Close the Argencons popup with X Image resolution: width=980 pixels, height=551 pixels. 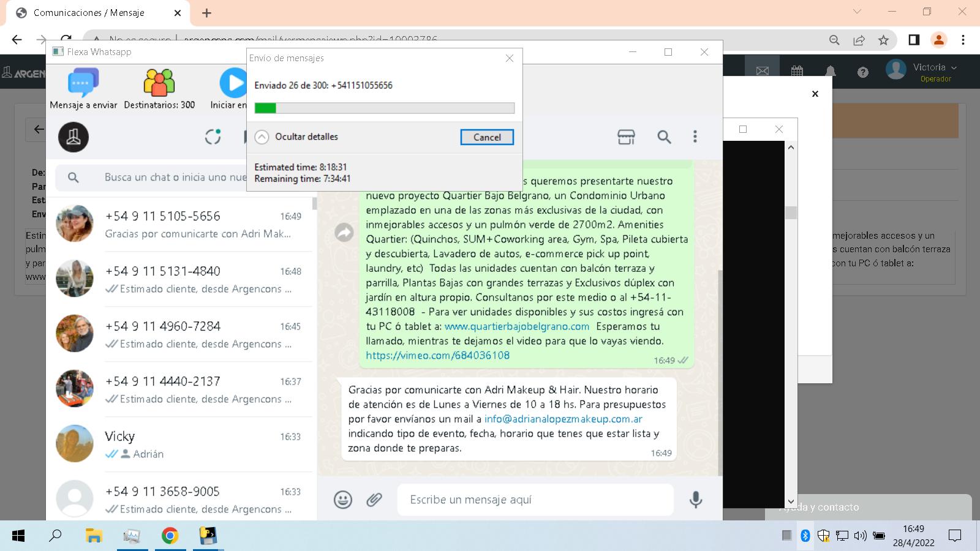point(815,94)
